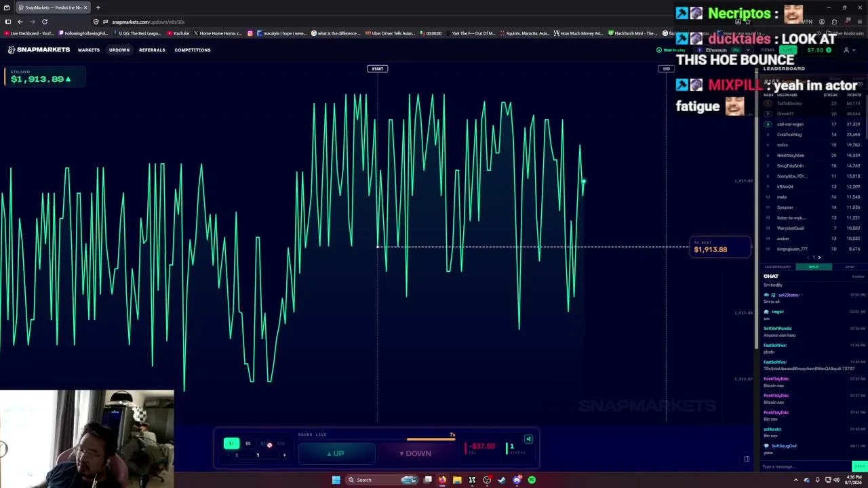
Task: Edit the bet amount field
Action: click(x=258, y=455)
